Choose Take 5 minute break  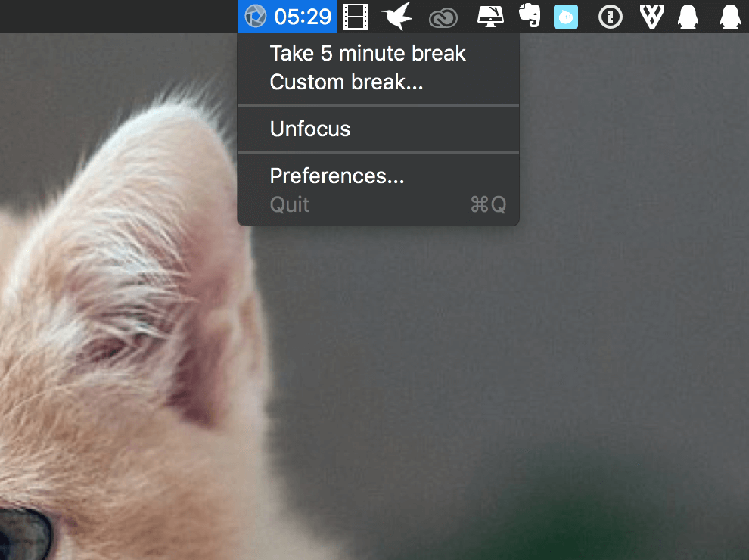point(378,53)
